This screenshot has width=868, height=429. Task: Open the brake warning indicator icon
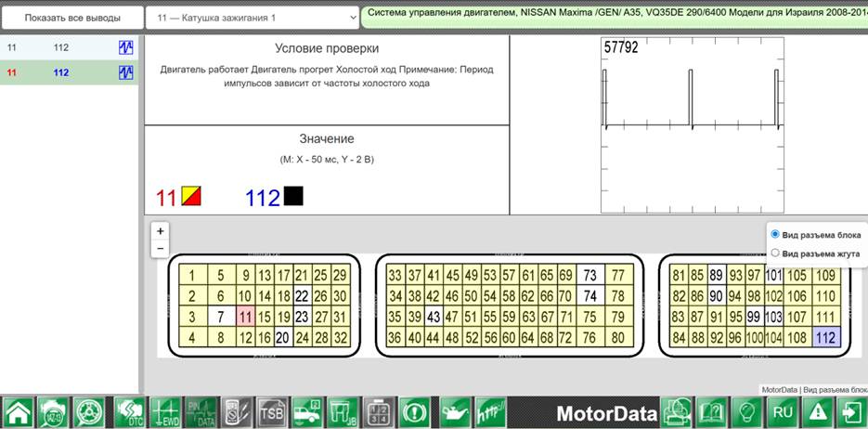(x=414, y=412)
